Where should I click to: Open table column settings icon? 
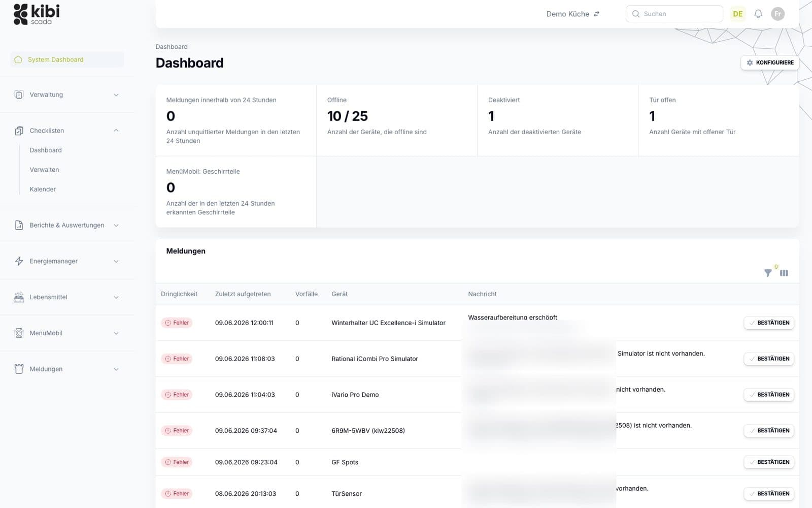point(784,273)
